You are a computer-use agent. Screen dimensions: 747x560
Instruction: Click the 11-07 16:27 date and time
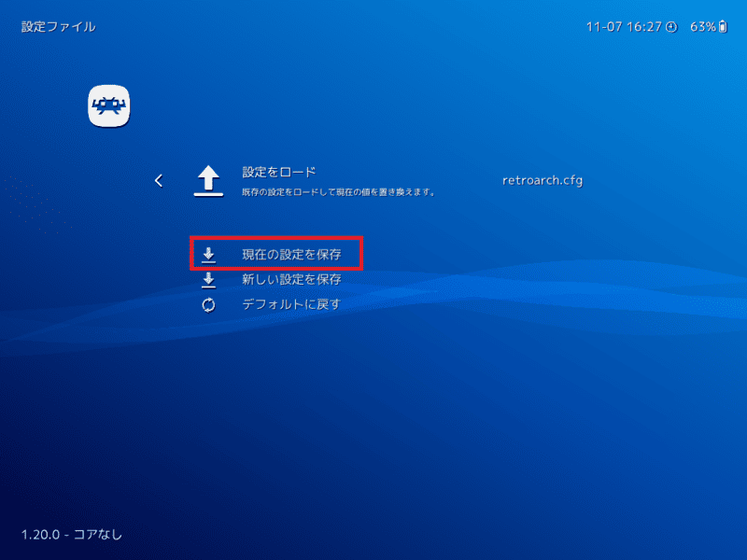pos(624,27)
